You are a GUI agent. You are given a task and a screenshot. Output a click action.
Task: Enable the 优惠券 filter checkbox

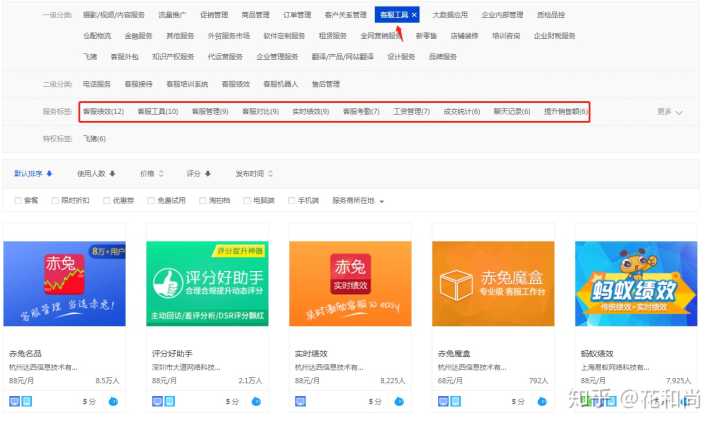point(105,201)
